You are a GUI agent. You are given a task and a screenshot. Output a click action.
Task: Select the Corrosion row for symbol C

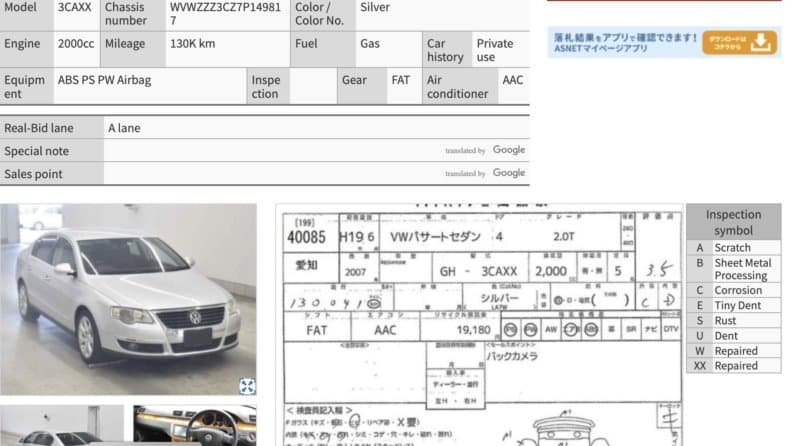coord(733,290)
